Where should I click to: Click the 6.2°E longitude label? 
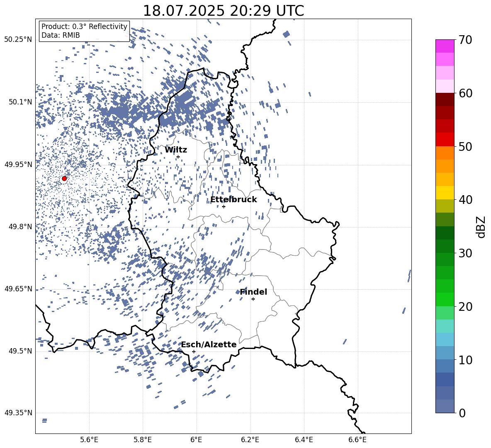(250, 440)
